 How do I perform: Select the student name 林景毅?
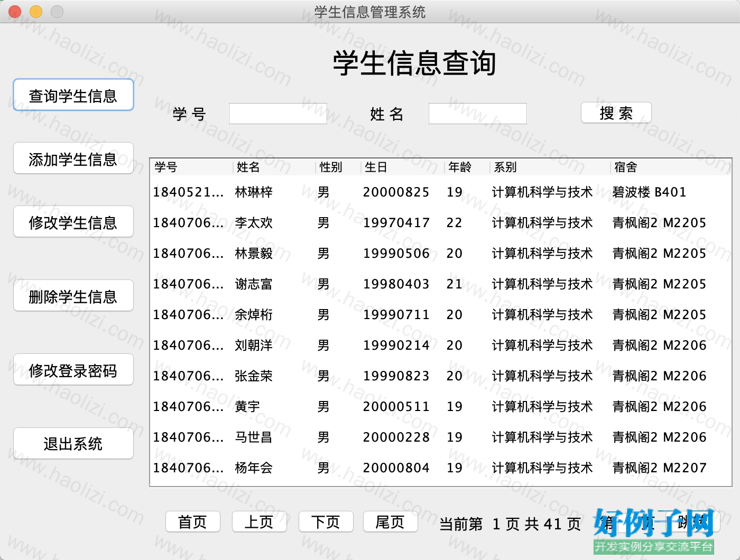(x=254, y=254)
